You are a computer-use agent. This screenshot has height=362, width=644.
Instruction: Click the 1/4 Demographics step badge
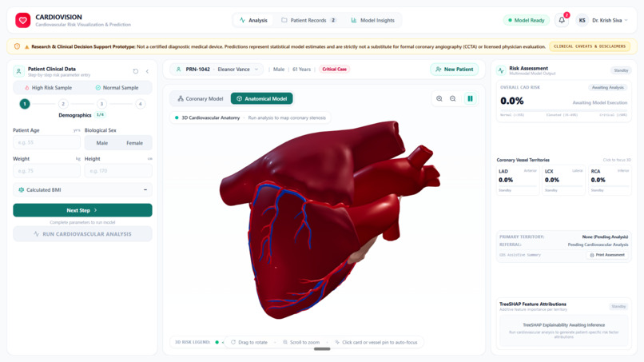100,115
